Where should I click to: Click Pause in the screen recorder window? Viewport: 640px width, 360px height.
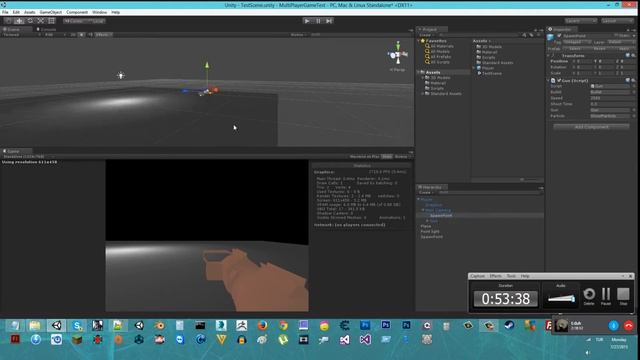pos(606,296)
